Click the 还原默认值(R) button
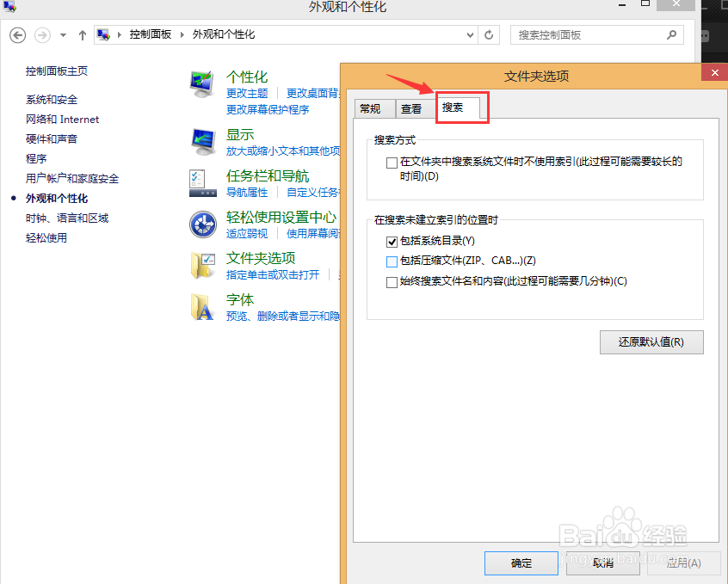This screenshot has width=728, height=584. (x=651, y=342)
